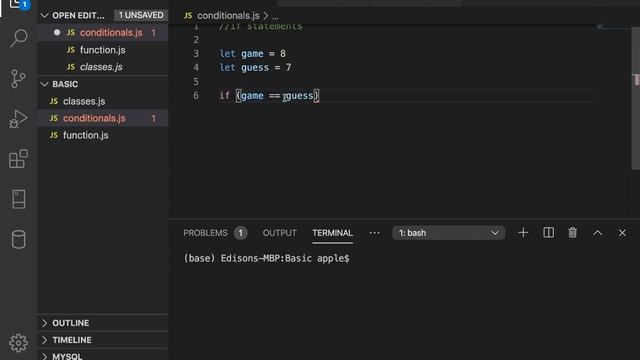Expand the Timeline section
The width and height of the screenshot is (640, 360).
[44, 340]
